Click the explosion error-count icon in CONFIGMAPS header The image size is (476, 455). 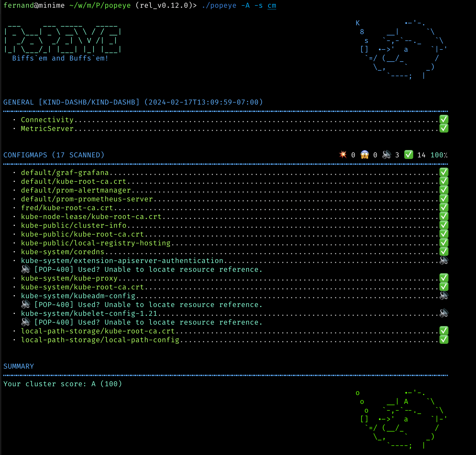click(x=343, y=155)
